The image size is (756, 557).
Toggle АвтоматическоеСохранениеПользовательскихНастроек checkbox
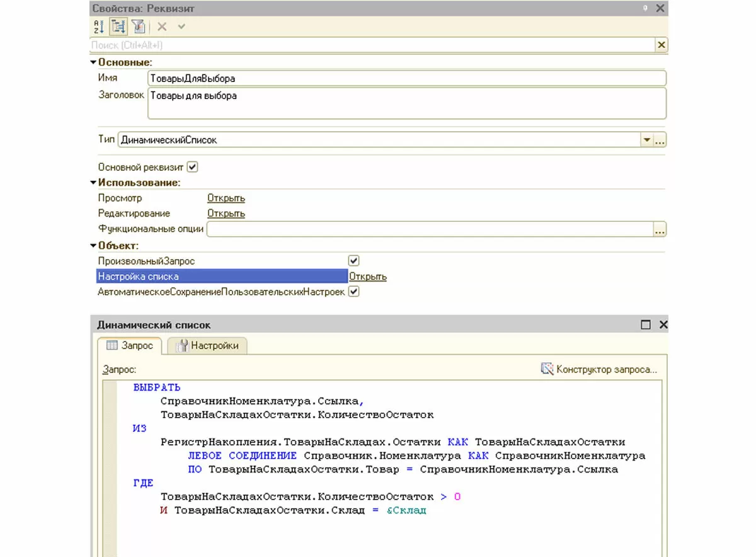point(354,292)
